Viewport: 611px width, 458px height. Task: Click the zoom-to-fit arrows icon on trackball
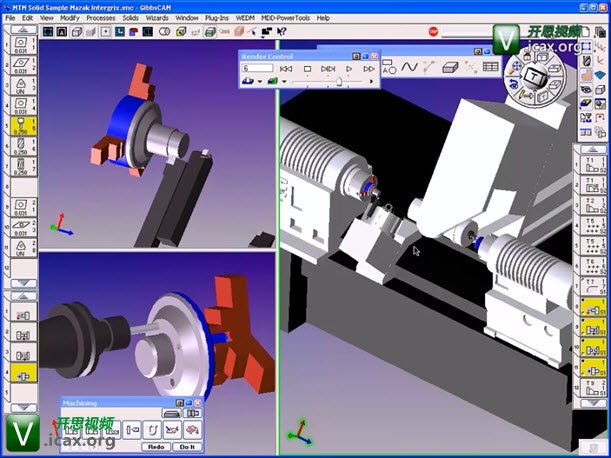click(x=517, y=66)
